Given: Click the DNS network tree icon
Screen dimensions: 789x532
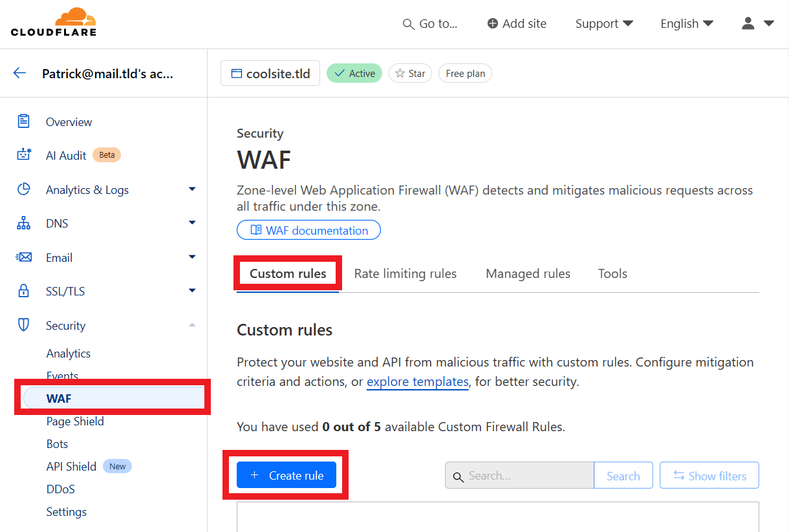Looking at the screenshot, I should pyautogui.click(x=24, y=223).
